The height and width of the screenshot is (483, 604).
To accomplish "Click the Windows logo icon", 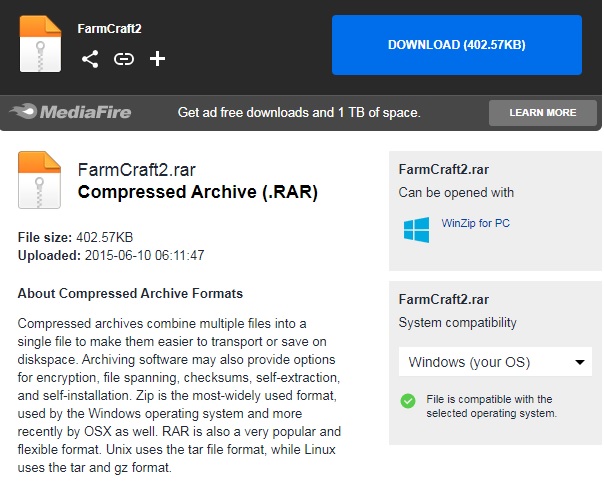I will [416, 230].
